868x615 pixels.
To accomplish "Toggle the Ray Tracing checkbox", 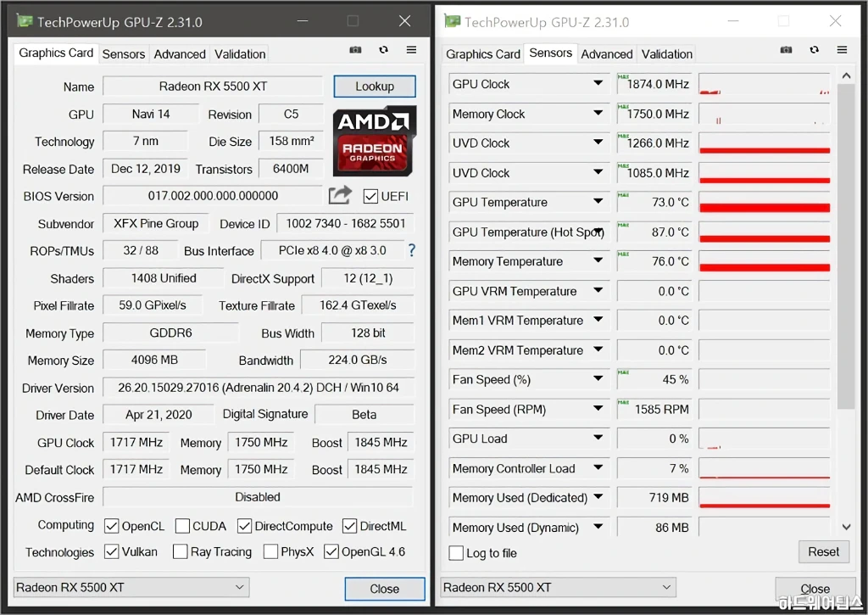I will coord(180,551).
